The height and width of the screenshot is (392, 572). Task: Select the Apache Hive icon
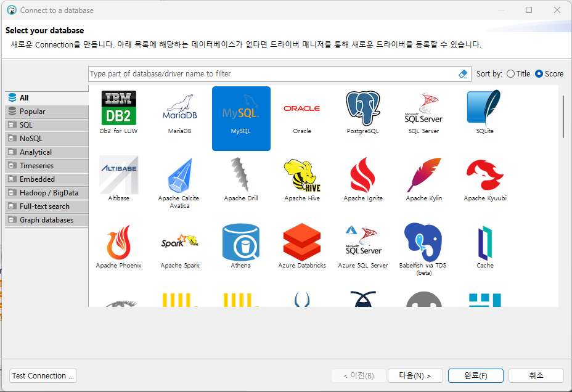tap(302, 175)
